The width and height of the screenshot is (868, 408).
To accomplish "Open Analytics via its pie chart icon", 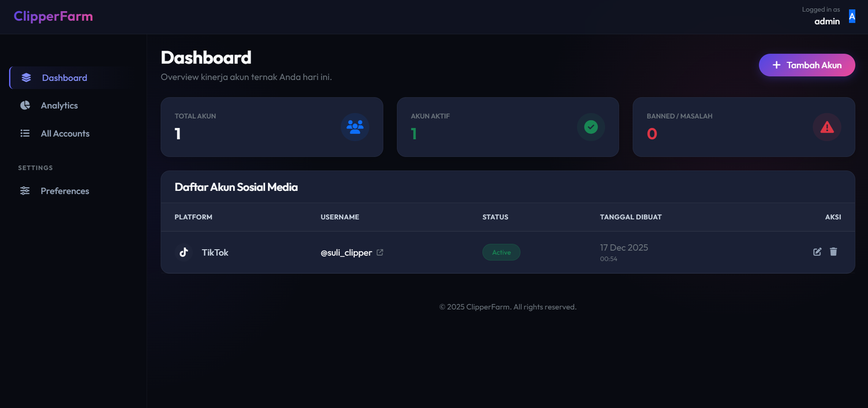I will pyautogui.click(x=24, y=105).
